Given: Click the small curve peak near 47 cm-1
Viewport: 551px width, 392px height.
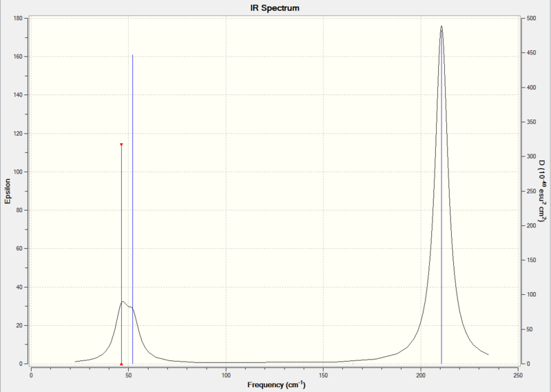Looking at the screenshot, I should pyautogui.click(x=123, y=301).
